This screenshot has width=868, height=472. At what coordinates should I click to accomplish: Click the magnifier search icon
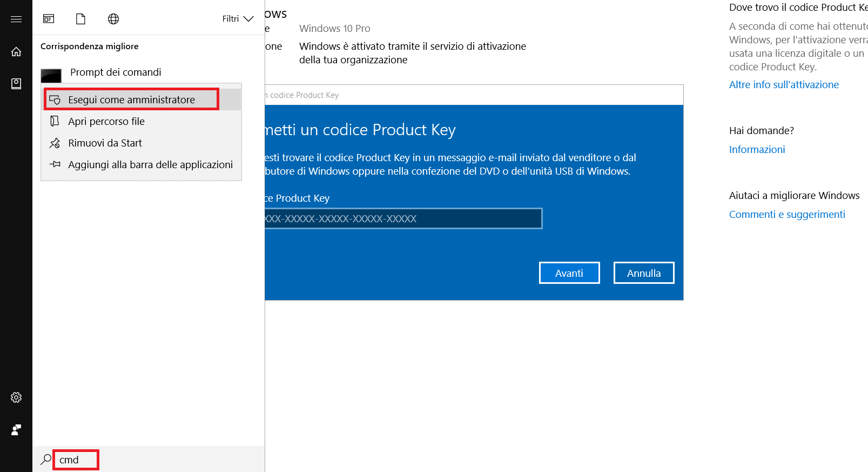46,460
